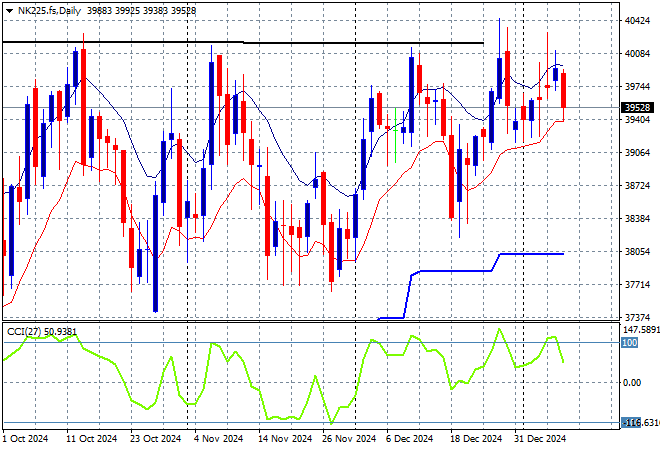Screen dimensions: 660x450
Task: Click the 23 Oct 2024 date label
Action: tap(155, 439)
